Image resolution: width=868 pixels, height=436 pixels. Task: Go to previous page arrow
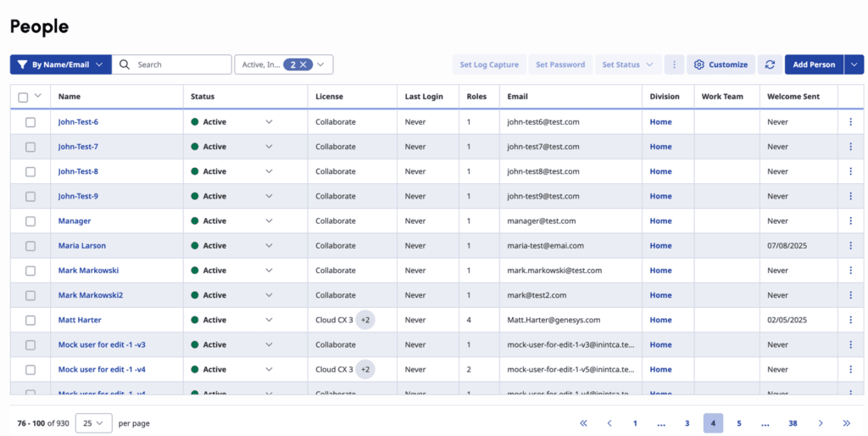(609, 423)
